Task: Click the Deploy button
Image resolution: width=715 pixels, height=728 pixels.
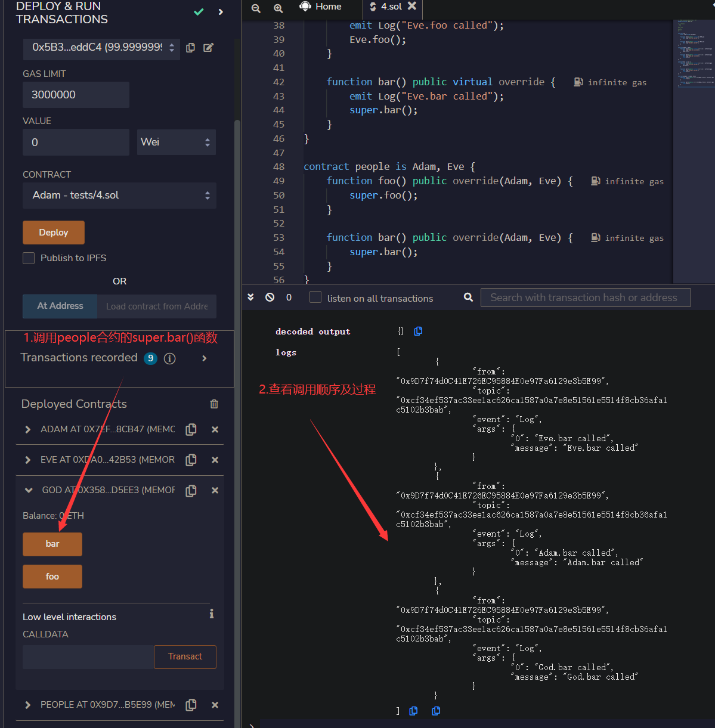Action: click(54, 233)
